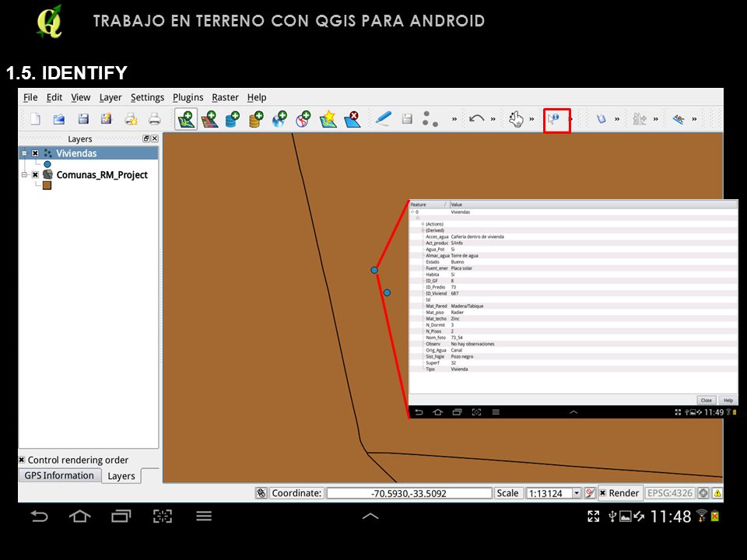Viewport: 747px width, 560px height.
Task: Open the Layer menu
Action: [110, 97]
